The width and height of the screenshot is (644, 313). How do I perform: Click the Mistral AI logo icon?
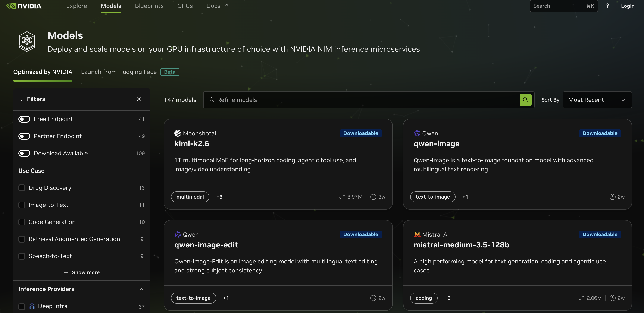point(417,235)
